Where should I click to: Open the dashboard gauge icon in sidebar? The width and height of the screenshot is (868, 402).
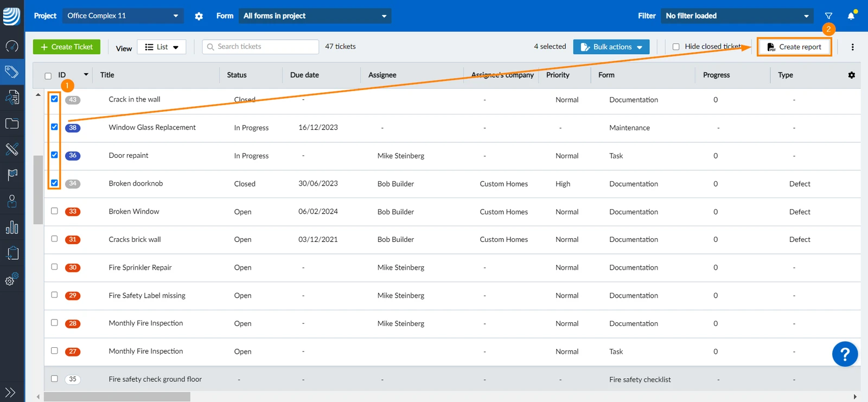[11, 46]
